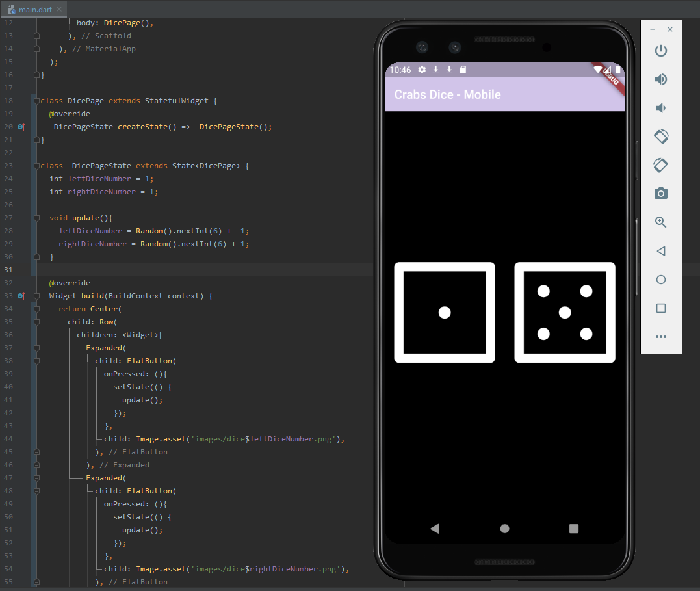700x591 pixels.
Task: Collapse second FlatButton fold at line 48
Action: [36, 491]
